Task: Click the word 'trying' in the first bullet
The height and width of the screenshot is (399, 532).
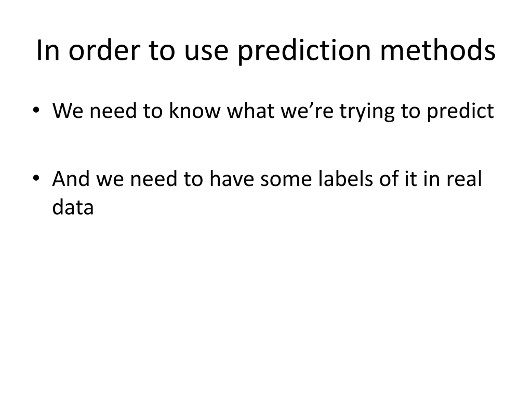Action: click(367, 112)
